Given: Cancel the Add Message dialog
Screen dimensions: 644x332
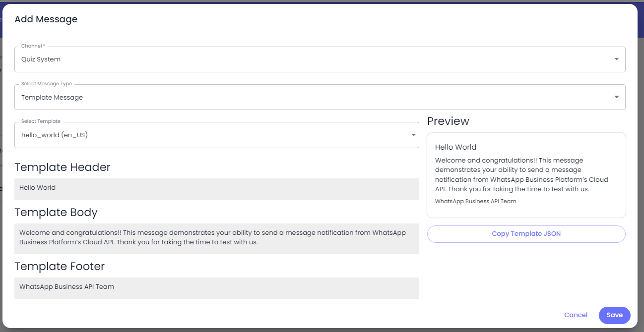Looking at the screenshot, I should [576, 315].
